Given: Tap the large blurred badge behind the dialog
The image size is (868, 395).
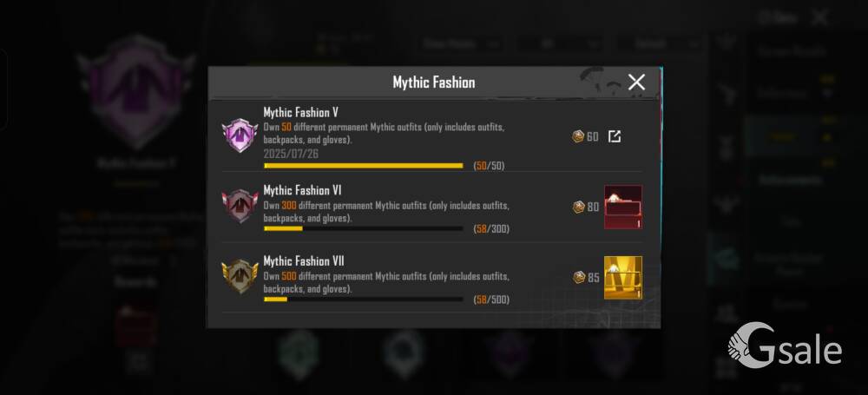Looking at the screenshot, I should click(135, 91).
